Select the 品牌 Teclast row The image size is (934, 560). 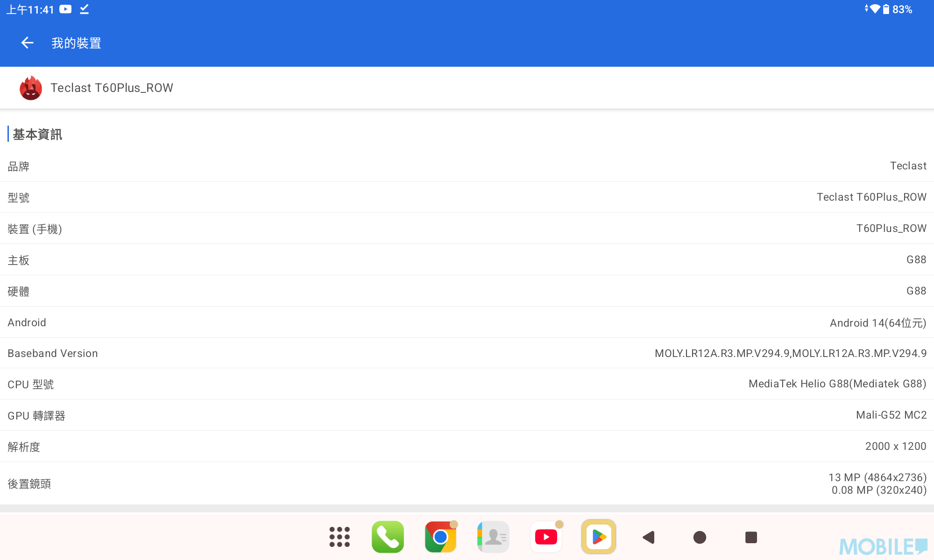point(467,166)
